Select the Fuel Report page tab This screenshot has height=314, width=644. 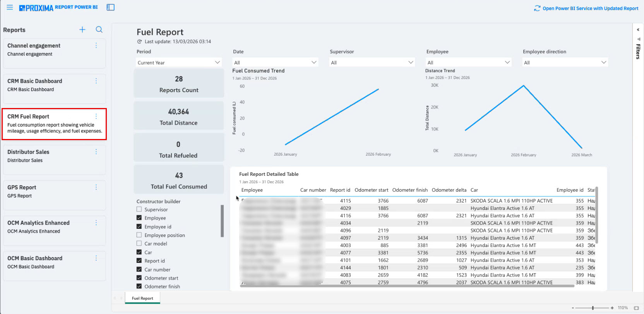142,298
